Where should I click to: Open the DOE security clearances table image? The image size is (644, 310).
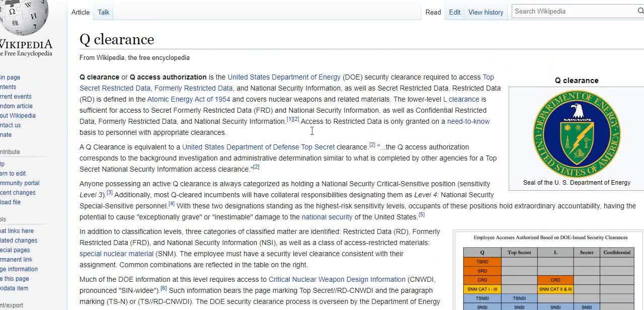(x=548, y=271)
